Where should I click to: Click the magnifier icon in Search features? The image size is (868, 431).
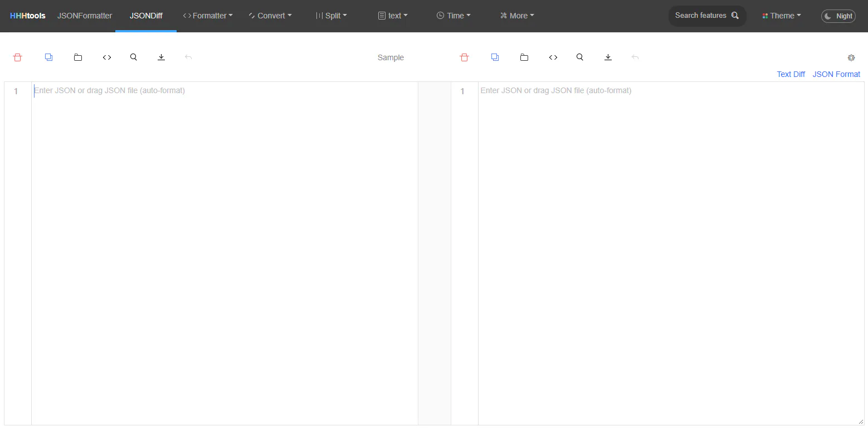735,16
